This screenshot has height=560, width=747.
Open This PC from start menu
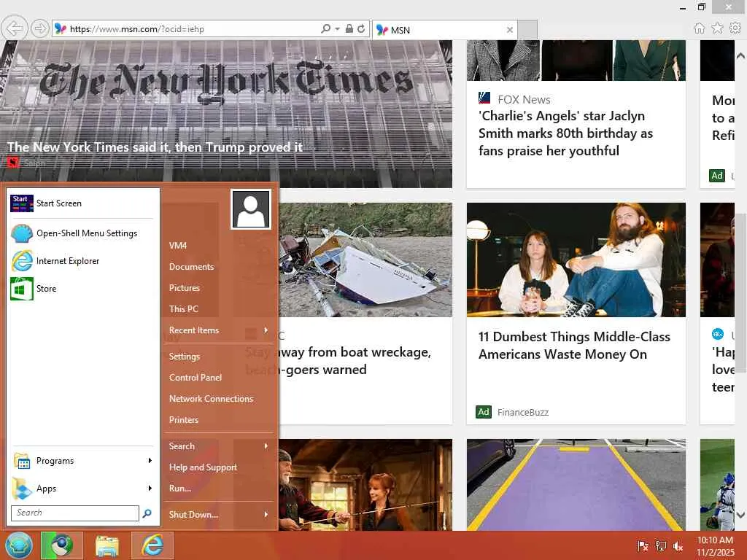[x=219, y=309]
